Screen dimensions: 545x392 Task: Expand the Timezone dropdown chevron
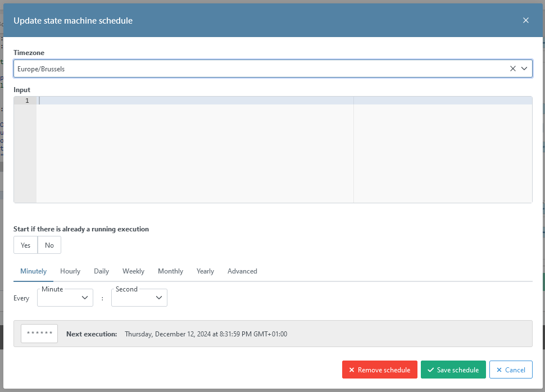click(524, 69)
